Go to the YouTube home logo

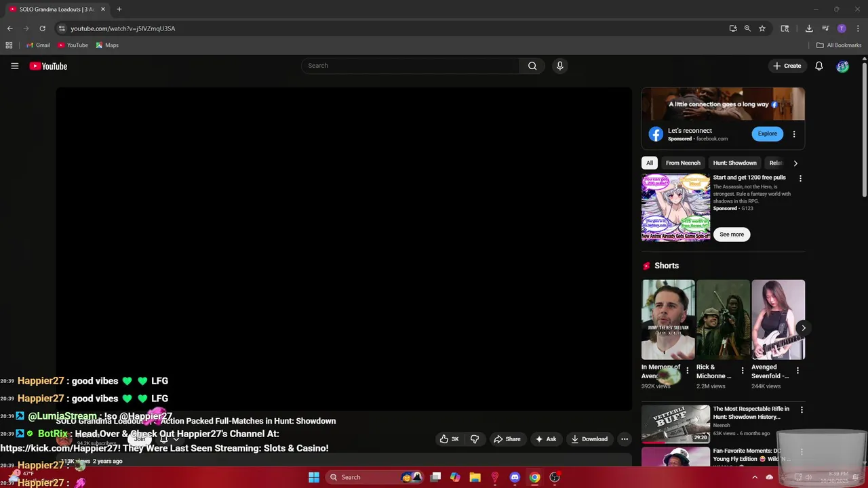pyautogui.click(x=48, y=66)
